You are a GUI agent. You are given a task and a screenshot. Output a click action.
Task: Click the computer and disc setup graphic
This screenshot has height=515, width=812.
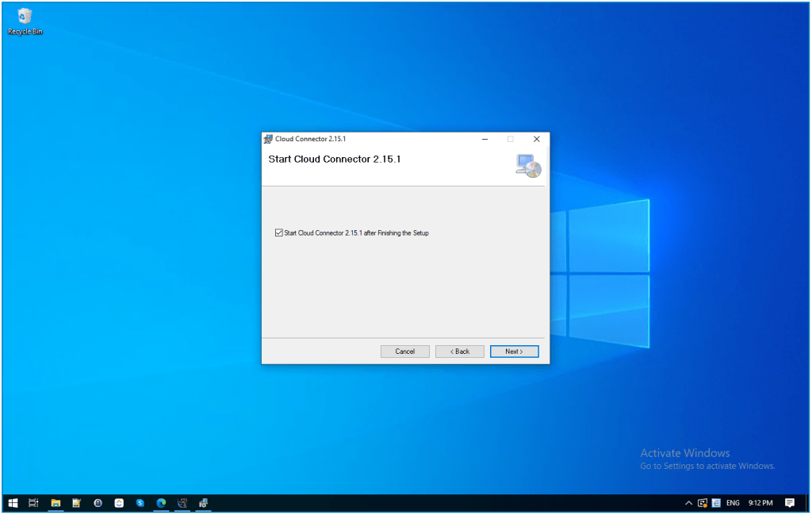[x=527, y=165]
